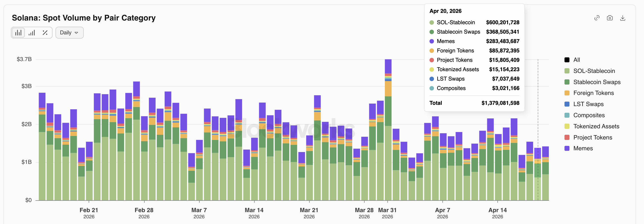Take chart screenshot with the camera icon

point(610,18)
